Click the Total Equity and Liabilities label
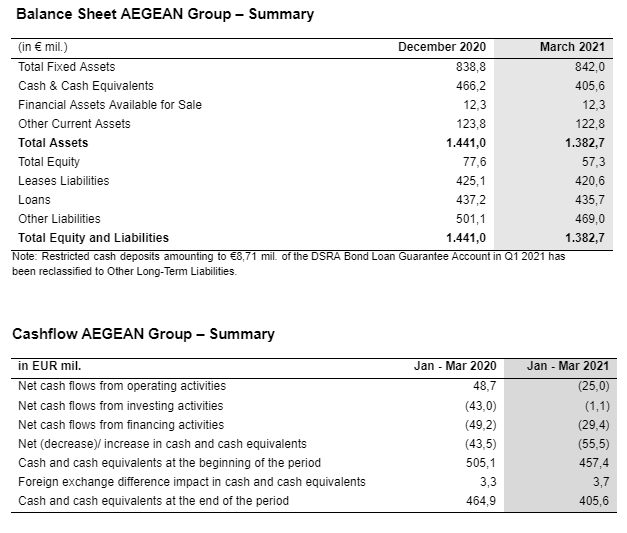 [93, 238]
